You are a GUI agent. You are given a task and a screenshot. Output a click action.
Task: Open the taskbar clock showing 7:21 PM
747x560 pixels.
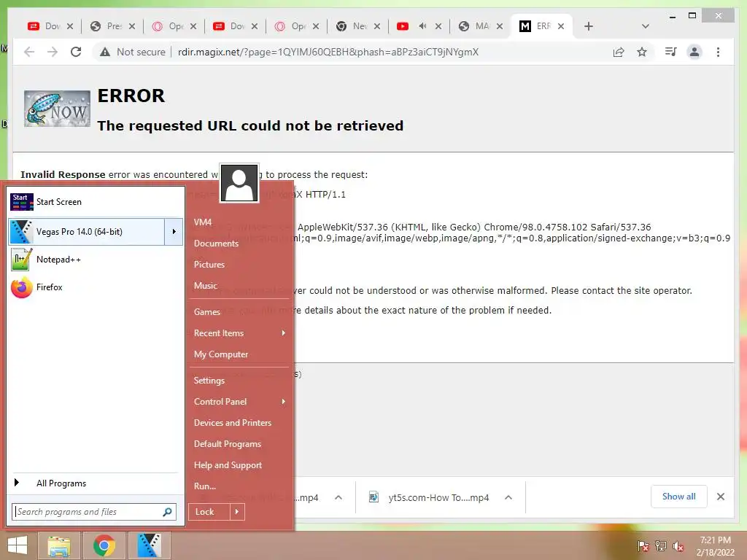pyautogui.click(x=715, y=546)
